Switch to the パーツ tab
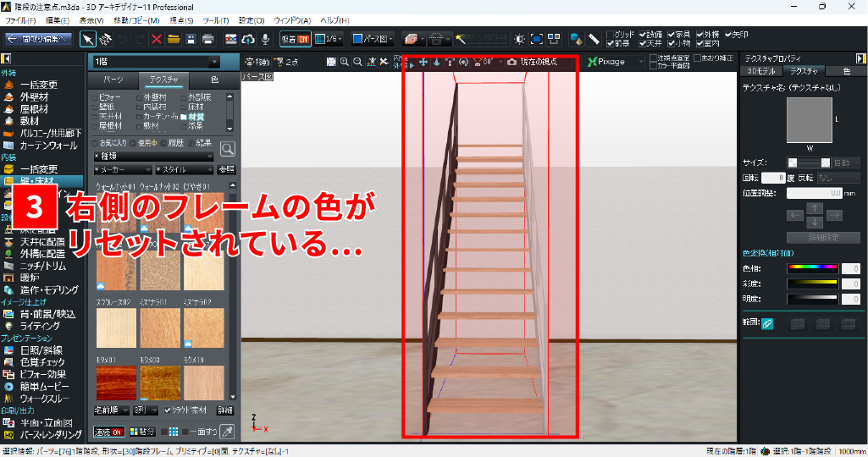 pos(113,80)
